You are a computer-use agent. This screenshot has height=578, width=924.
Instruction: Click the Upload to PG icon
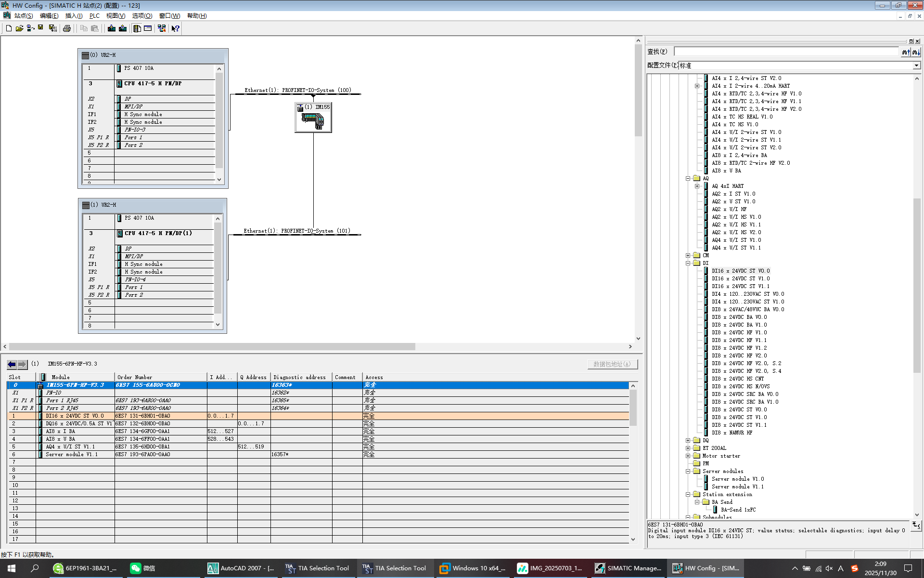(123, 28)
